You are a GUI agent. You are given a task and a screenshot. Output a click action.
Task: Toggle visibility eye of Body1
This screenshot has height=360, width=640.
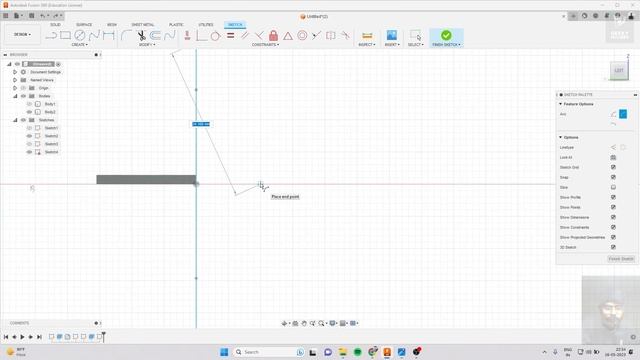pos(29,104)
